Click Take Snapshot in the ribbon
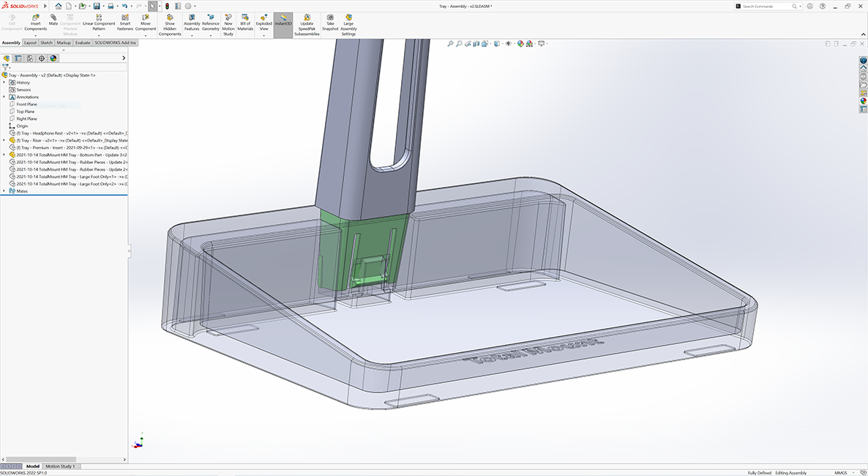The image size is (868, 476). coord(330,22)
